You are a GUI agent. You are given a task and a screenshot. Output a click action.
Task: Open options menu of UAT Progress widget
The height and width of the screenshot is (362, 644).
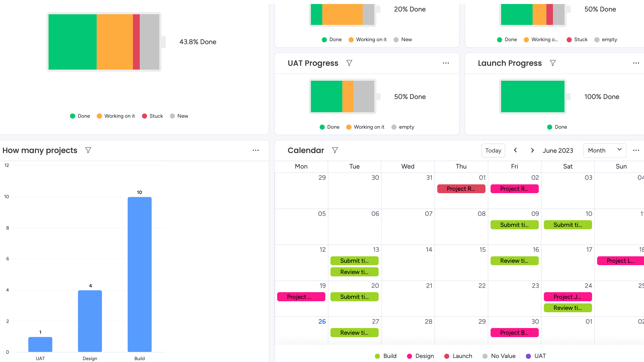click(445, 63)
